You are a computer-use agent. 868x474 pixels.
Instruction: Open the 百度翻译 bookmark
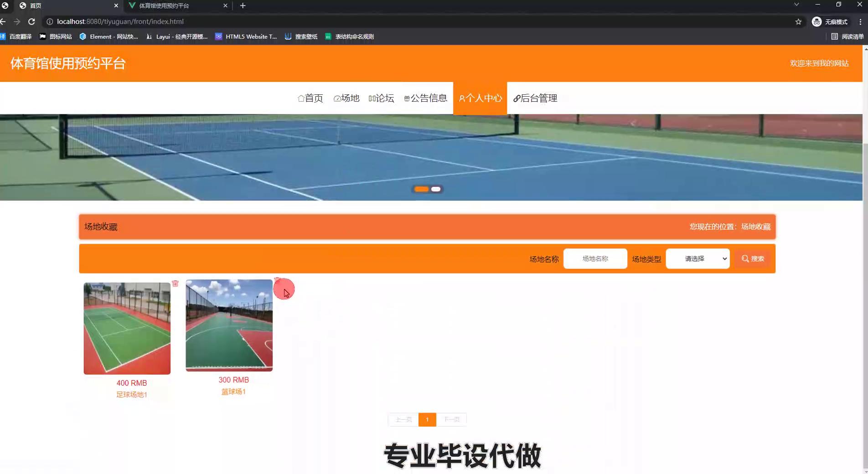[16, 36]
